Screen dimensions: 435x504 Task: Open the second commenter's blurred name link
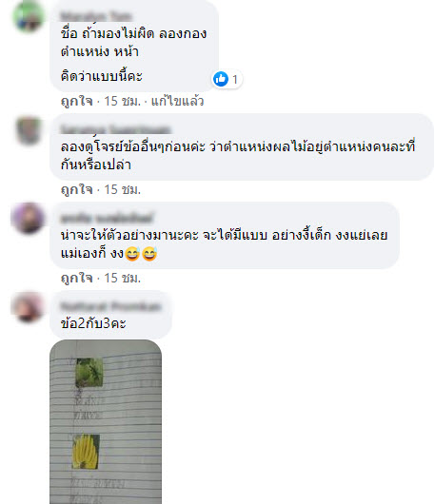(x=115, y=129)
